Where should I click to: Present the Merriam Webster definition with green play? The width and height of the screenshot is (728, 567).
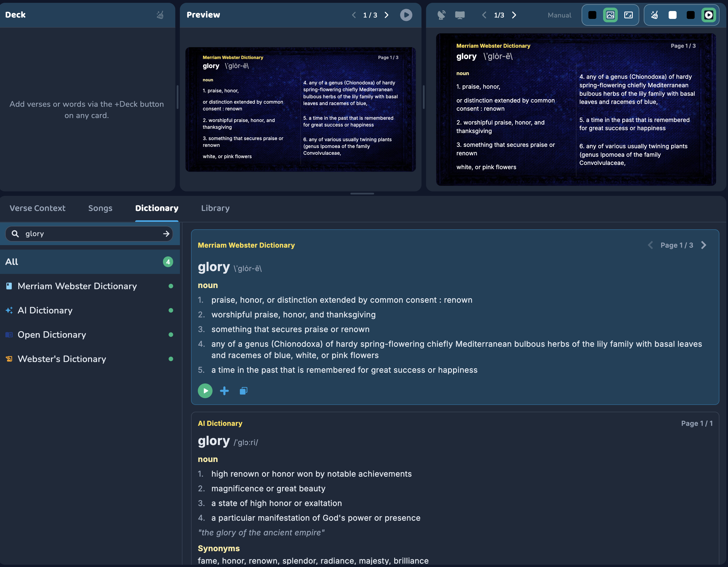[205, 391]
